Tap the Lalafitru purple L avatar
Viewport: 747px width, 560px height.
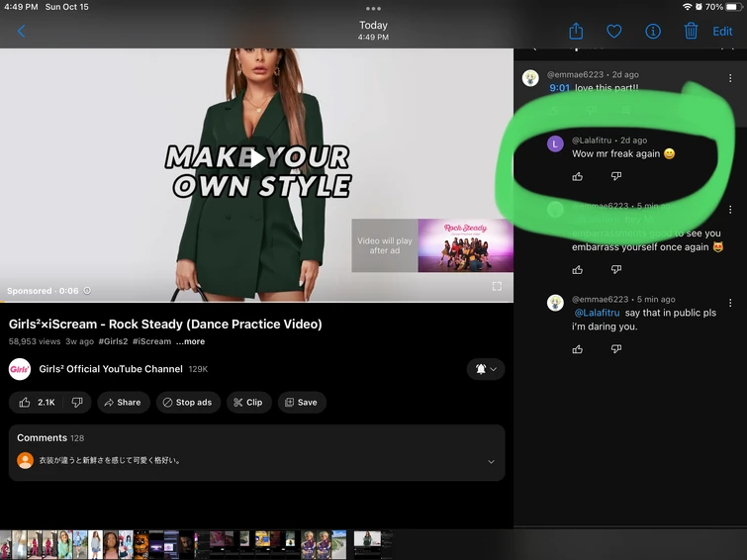[x=555, y=143]
